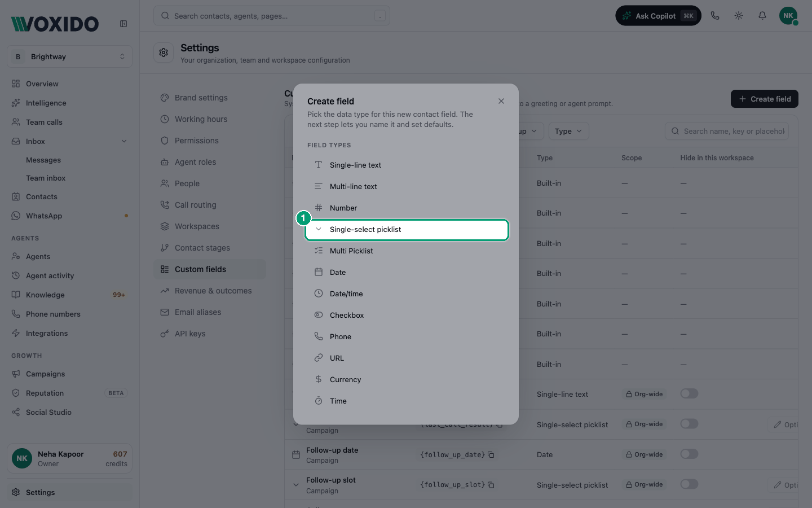The image size is (812, 508).
Task: Open the phone dialer icon
Action: point(715,16)
